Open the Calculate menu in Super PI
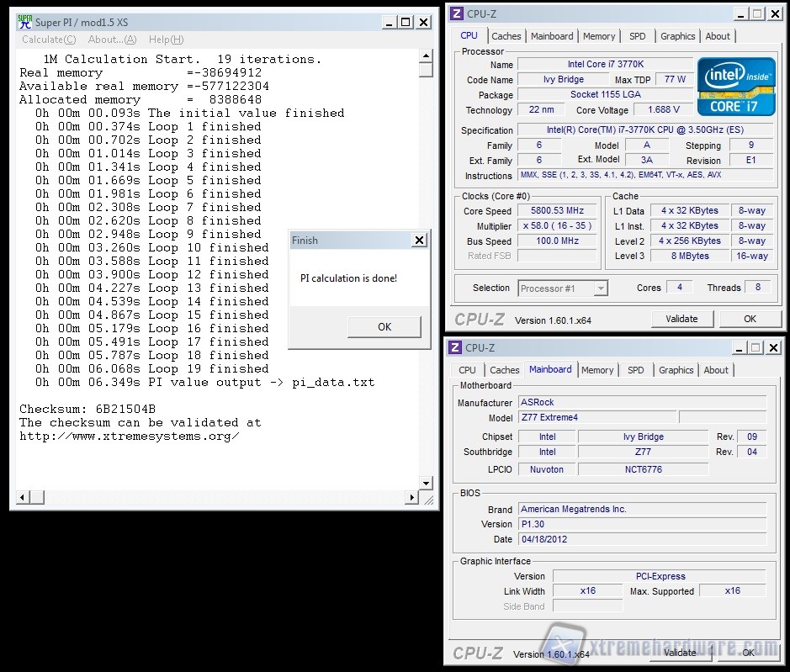The image size is (790, 672). [x=48, y=40]
